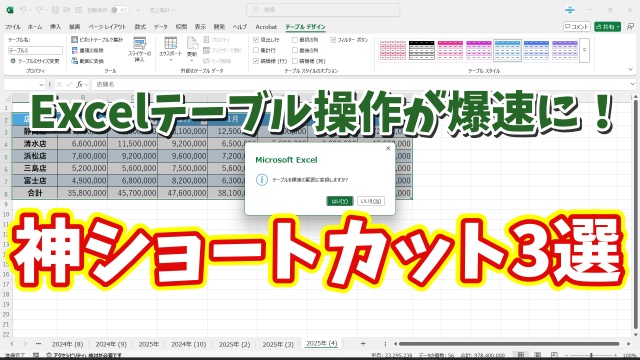This screenshot has height=360, width=640.
Task: Click the 検索 search box
Action: coord(323,10)
